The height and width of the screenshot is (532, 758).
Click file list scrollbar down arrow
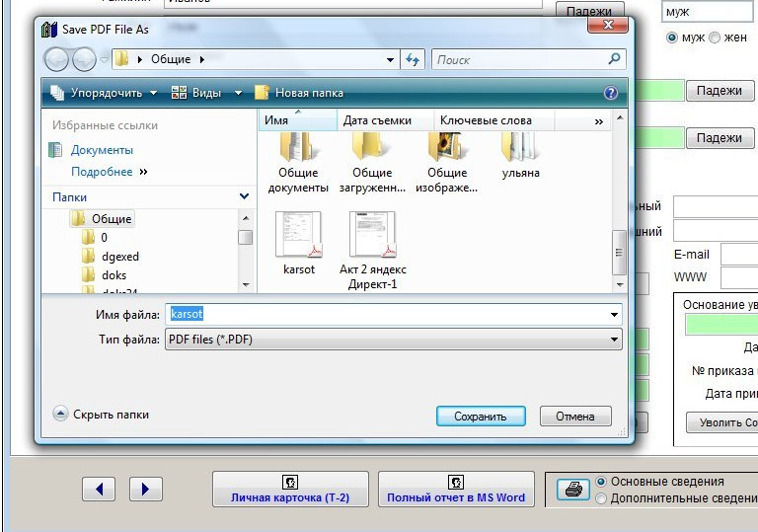coord(619,285)
